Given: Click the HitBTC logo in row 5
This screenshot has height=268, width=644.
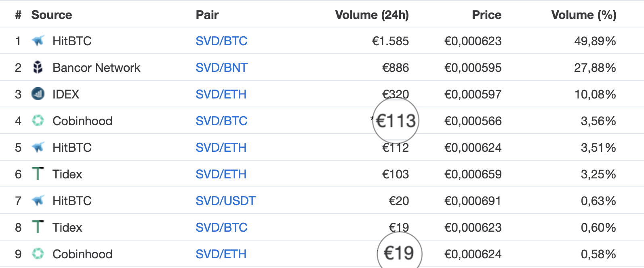Looking at the screenshot, I should (38, 147).
